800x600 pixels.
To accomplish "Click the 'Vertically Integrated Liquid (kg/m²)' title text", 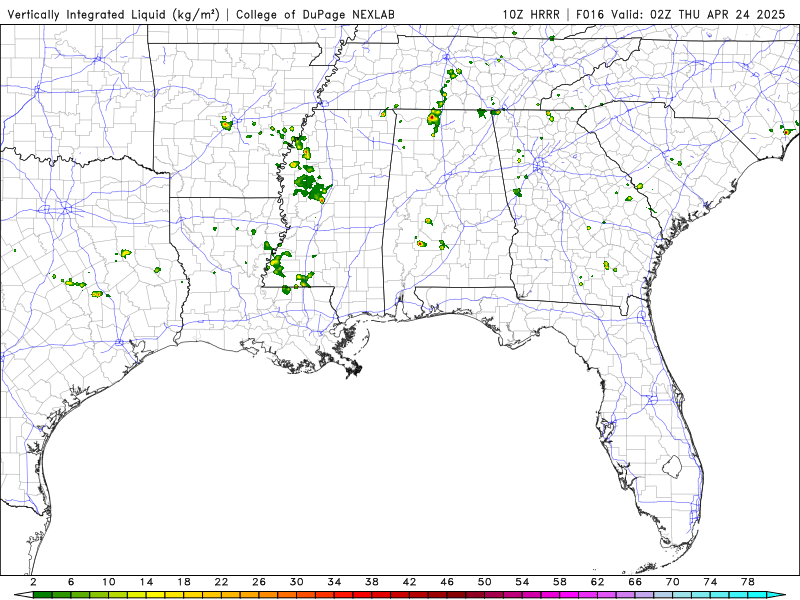I will [113, 14].
